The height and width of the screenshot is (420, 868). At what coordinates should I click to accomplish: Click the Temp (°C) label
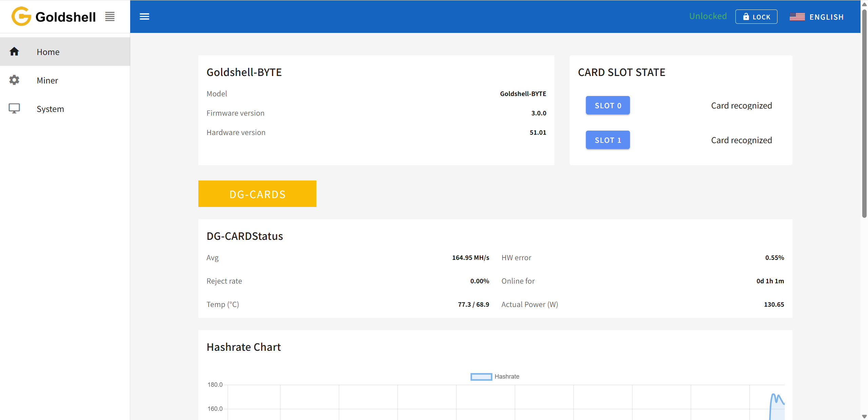(x=223, y=304)
